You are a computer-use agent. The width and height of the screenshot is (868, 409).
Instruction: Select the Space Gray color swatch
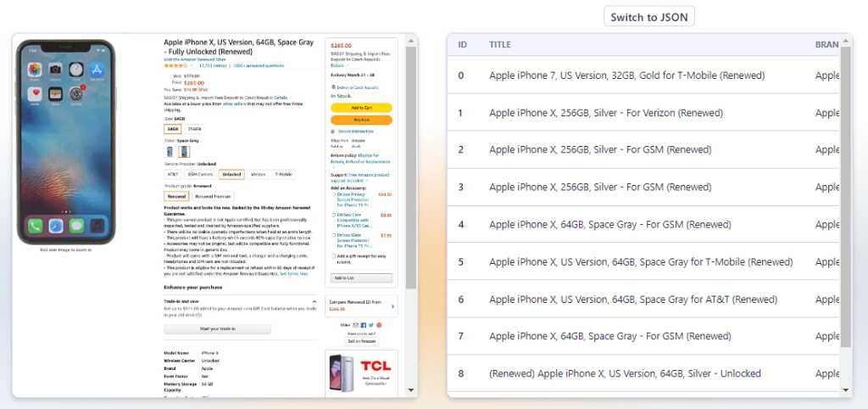pyautogui.click(x=184, y=152)
